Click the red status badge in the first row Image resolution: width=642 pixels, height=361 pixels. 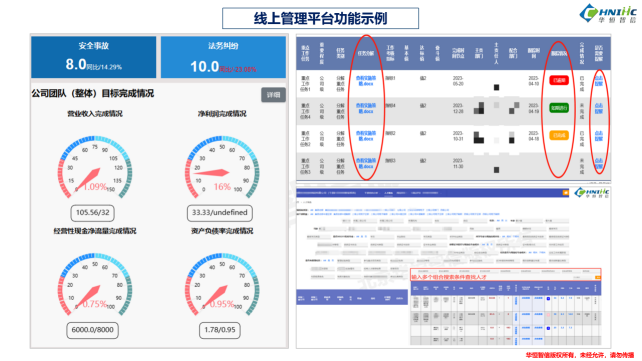(x=559, y=80)
